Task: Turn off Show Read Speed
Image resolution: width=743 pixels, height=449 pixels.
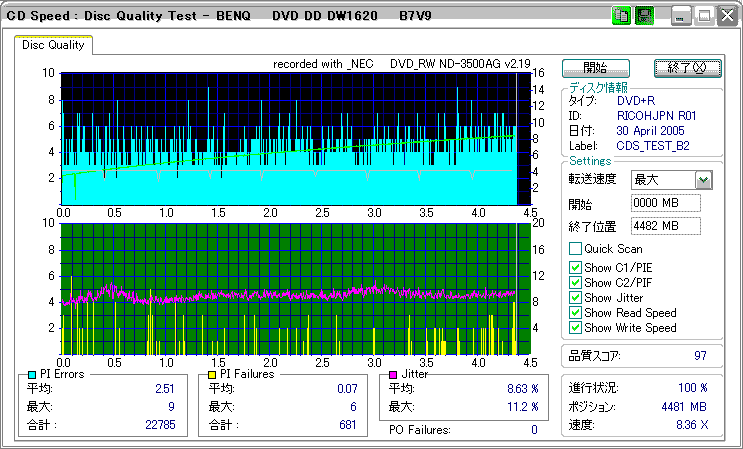Action: (575, 312)
